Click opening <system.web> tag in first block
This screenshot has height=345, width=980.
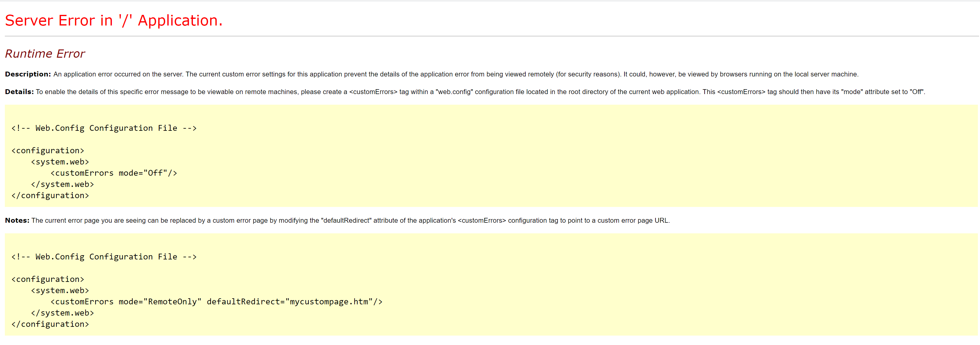click(60, 162)
